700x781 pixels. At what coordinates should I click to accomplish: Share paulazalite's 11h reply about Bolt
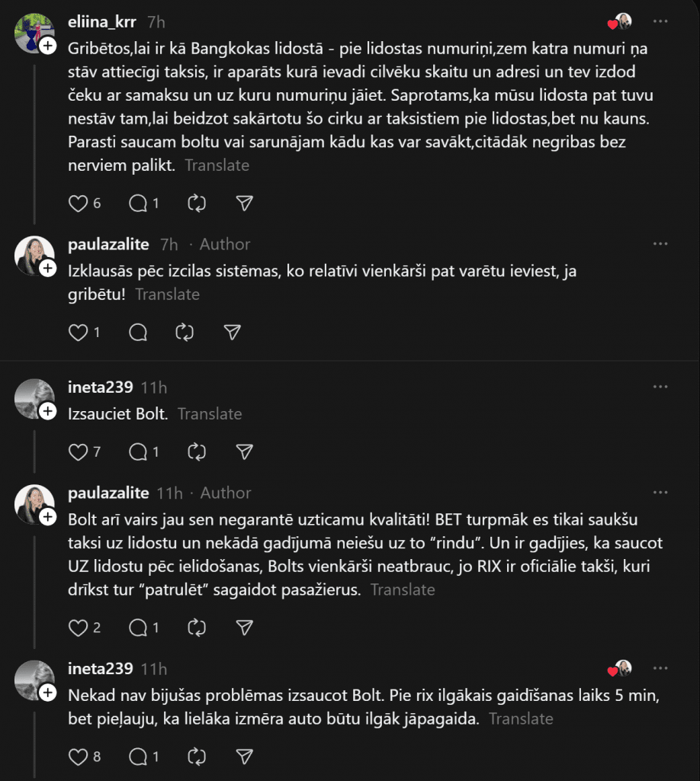(244, 627)
